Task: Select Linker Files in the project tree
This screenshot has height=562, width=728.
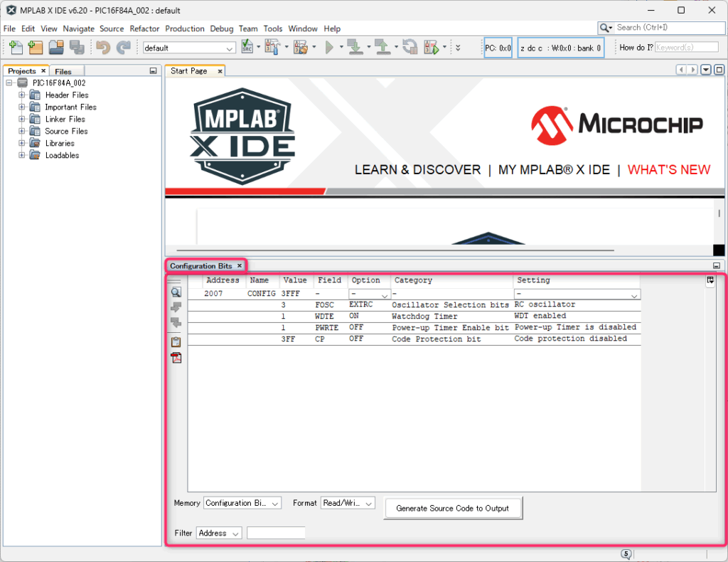Action: click(65, 119)
